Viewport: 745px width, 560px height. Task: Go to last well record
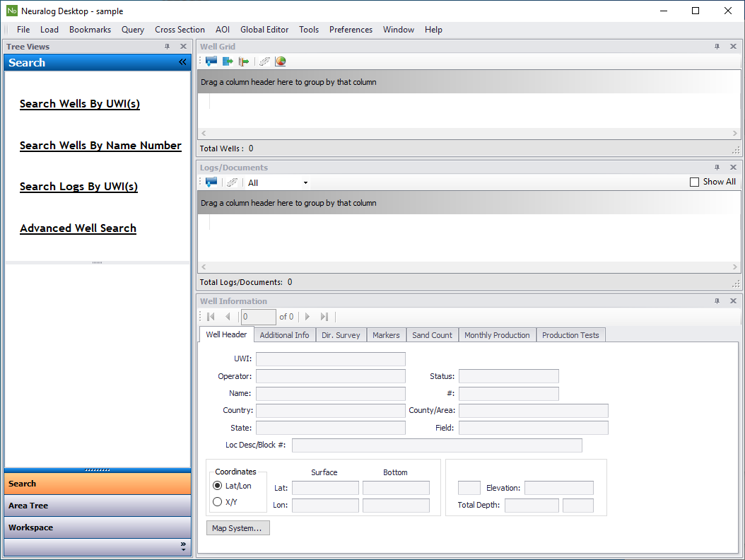click(x=324, y=317)
